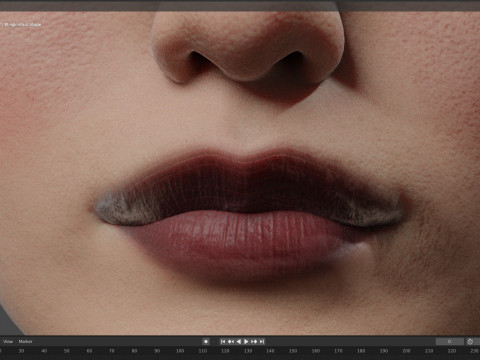Click frame 40 on timeline ruler
This screenshot has height=360, width=480.
pyautogui.click(x=44, y=351)
